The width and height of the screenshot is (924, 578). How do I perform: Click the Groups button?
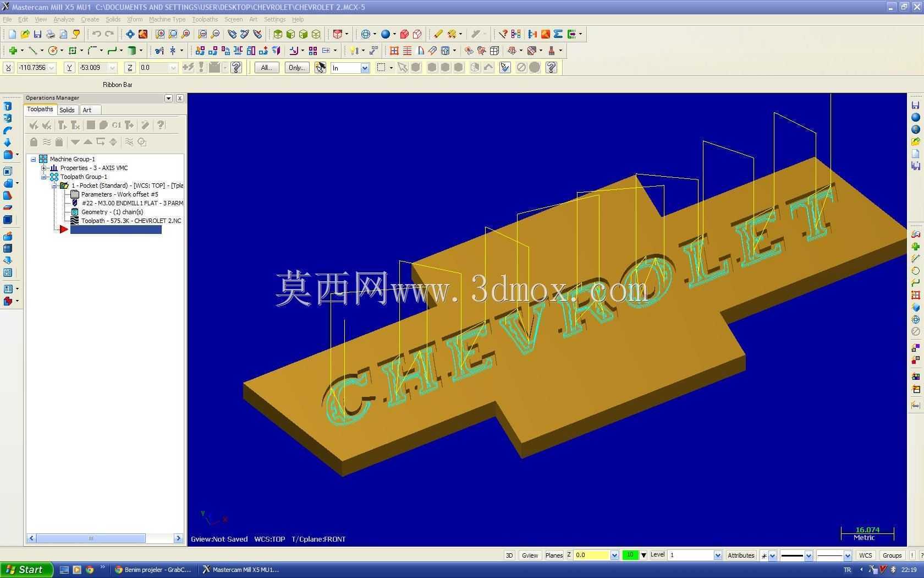click(x=892, y=555)
